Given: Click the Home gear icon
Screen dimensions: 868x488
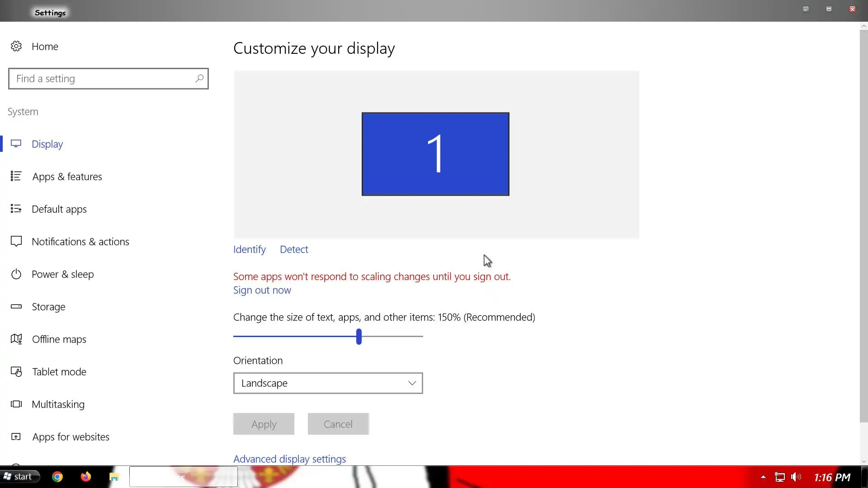Looking at the screenshot, I should [x=16, y=47].
